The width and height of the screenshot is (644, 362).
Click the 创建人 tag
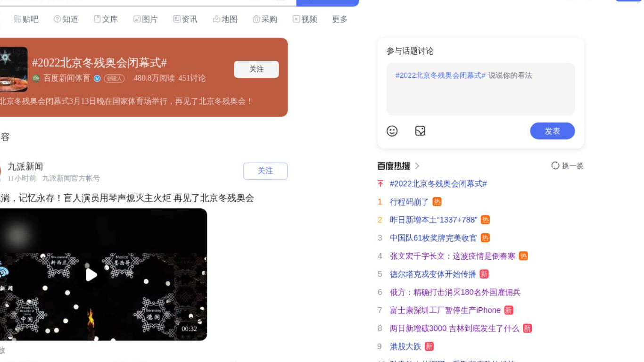(x=114, y=78)
